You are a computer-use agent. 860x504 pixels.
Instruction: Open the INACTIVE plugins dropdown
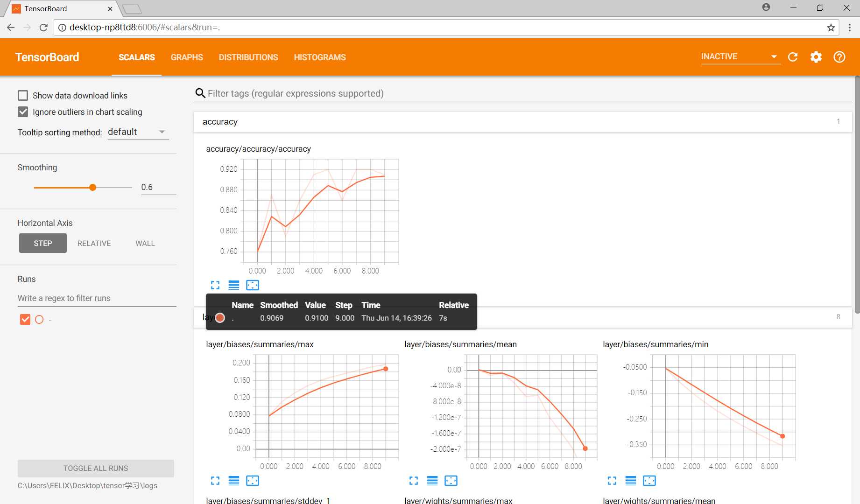point(740,56)
